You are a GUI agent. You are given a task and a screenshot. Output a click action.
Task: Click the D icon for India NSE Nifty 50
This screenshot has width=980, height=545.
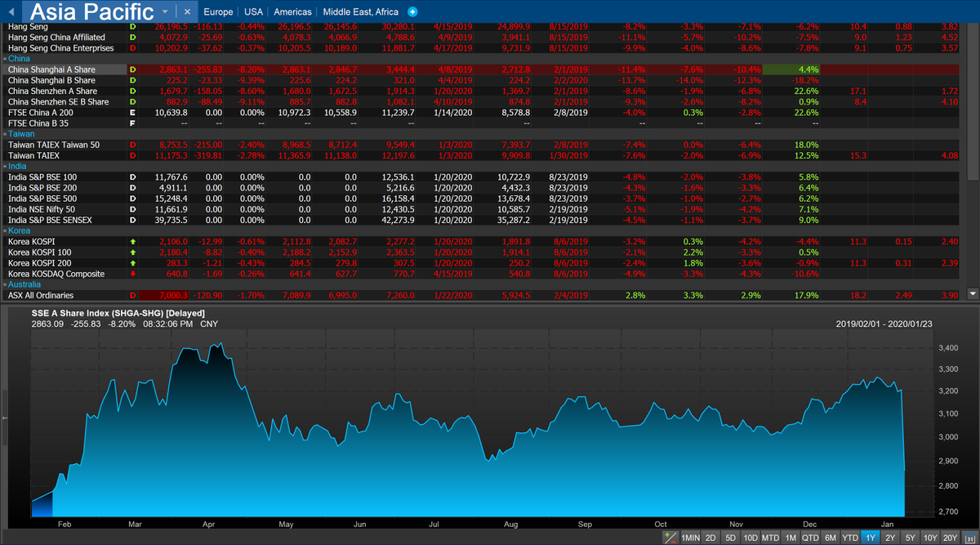click(x=133, y=209)
